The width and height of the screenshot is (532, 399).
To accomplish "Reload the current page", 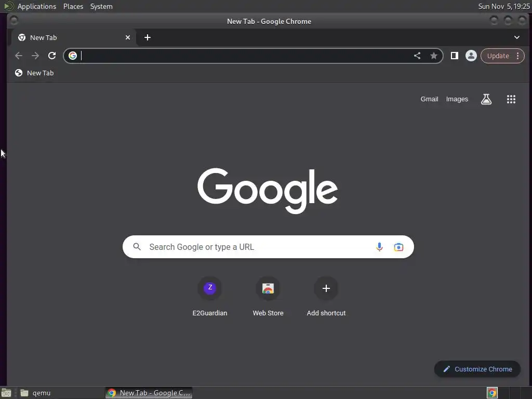I will (x=52, y=56).
